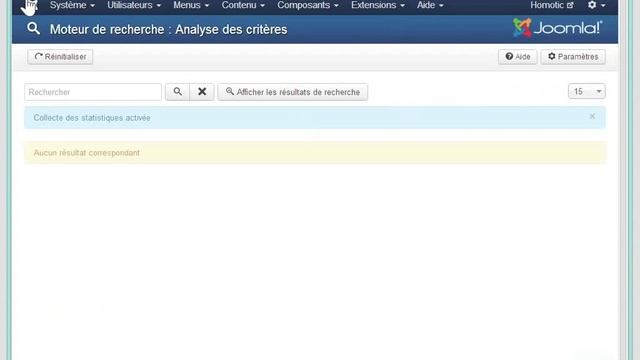Click 'Aucun résultat correspondant' message
The image size is (640, 360).
(x=87, y=153)
